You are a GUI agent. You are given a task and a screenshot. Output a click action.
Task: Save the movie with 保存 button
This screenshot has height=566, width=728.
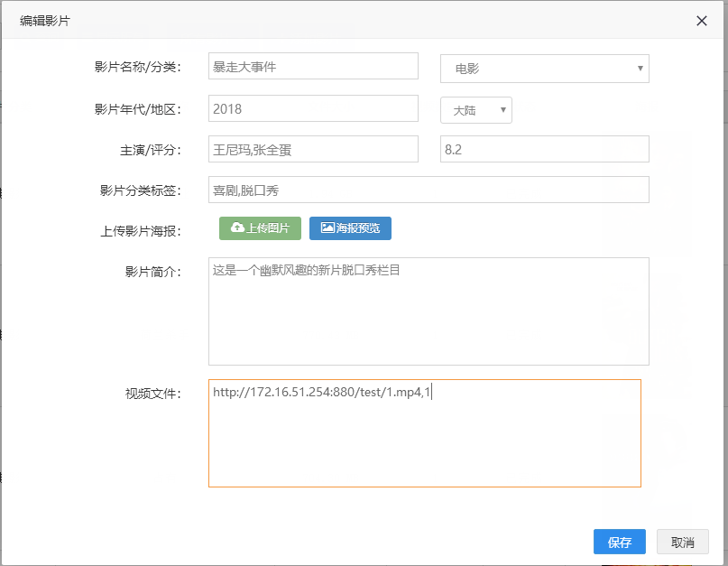point(620,542)
